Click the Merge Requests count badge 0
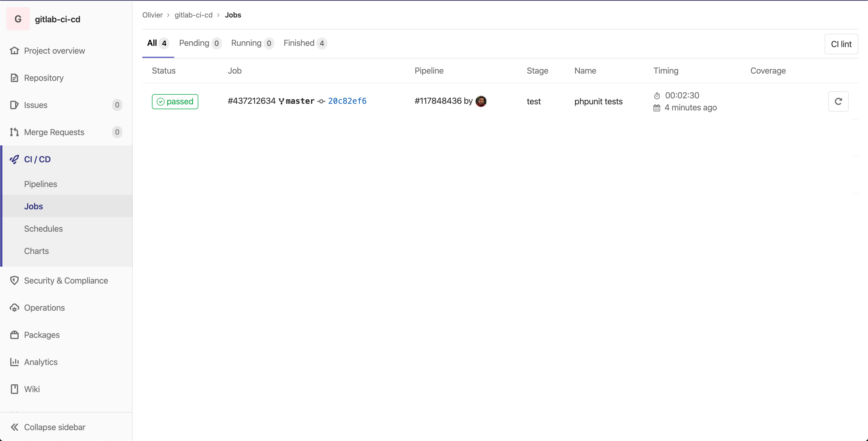868x441 pixels. [x=117, y=132]
